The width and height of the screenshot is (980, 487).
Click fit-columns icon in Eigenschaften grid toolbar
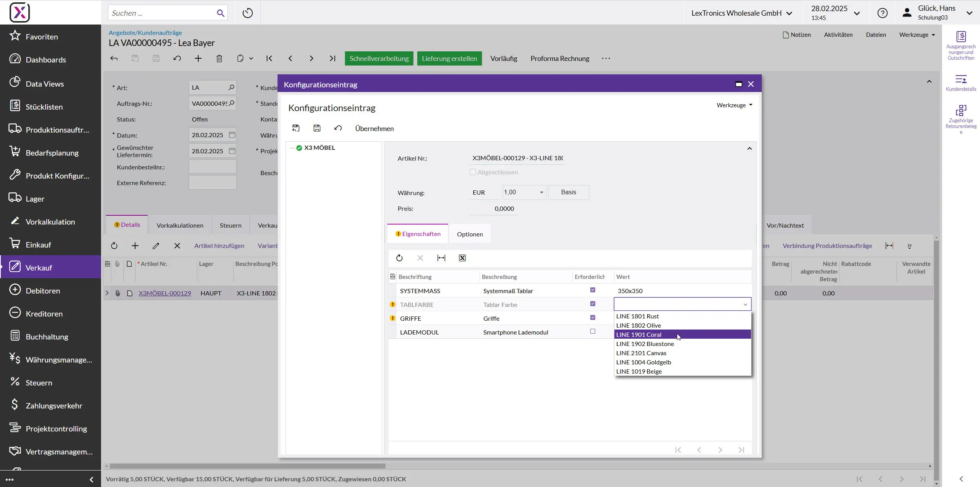tap(441, 258)
